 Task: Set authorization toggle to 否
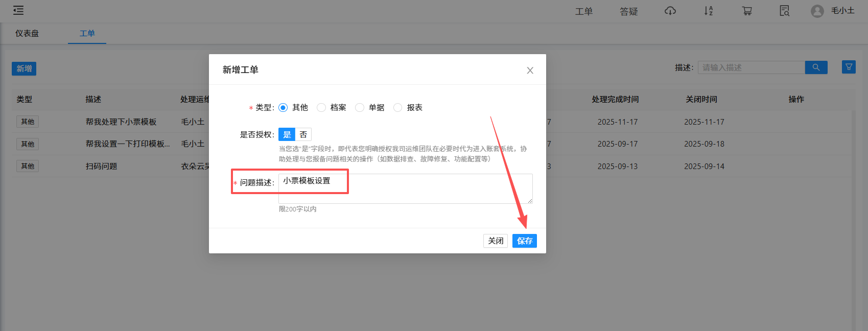click(x=303, y=134)
